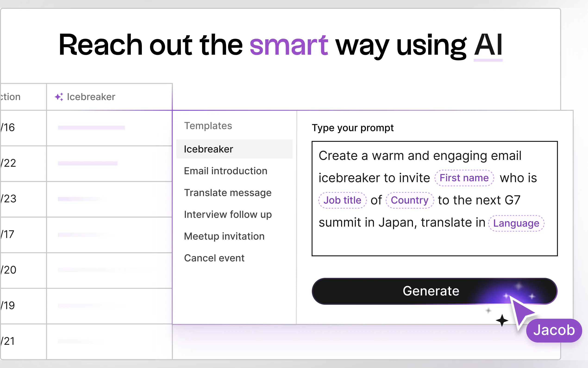Pick the Cancel event template
Screen dimensions: 588x368
tap(214, 258)
